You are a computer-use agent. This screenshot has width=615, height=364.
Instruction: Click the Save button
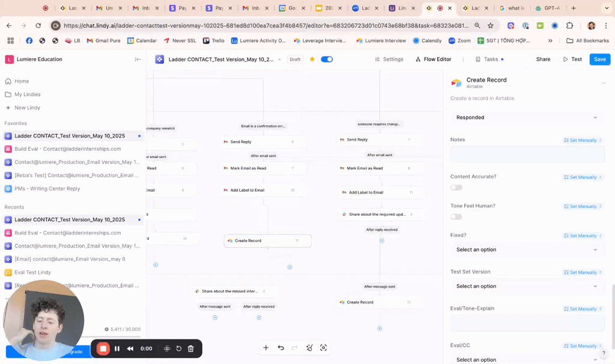click(599, 59)
